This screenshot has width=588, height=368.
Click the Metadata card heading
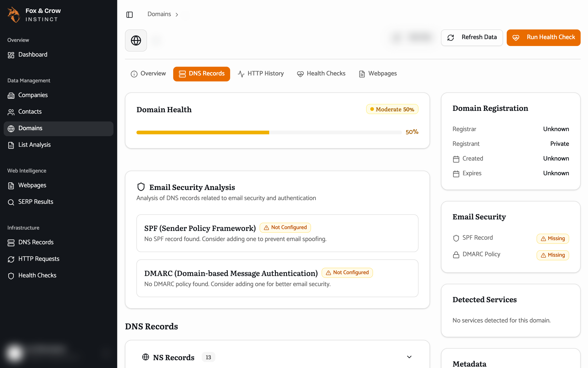click(469, 364)
